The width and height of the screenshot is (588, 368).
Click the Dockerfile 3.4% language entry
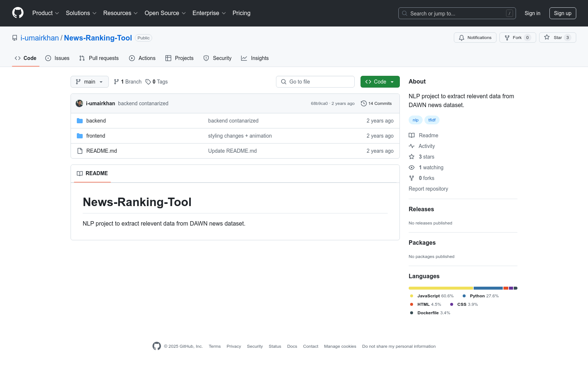(430, 313)
